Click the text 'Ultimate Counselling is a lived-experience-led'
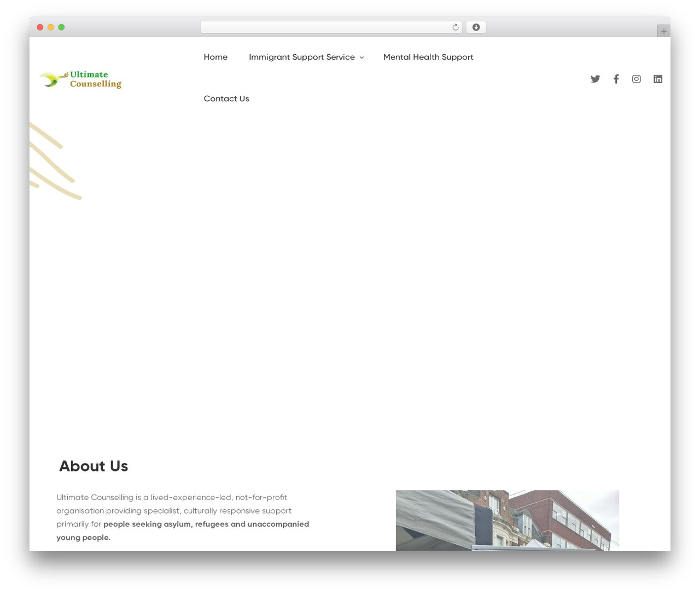This screenshot has height=593, width=700. click(145, 497)
